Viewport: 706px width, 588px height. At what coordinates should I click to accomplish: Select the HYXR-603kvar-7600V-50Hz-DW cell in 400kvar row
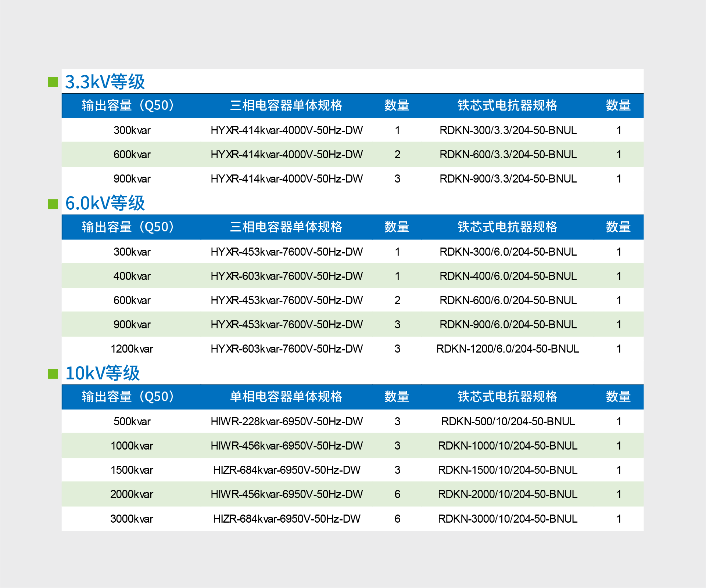pos(286,276)
